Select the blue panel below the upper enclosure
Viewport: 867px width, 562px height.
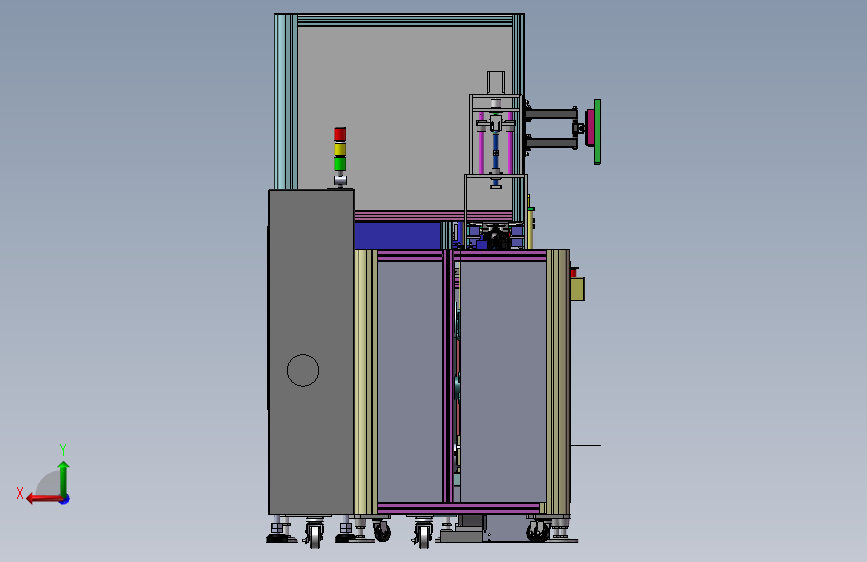pos(398,236)
